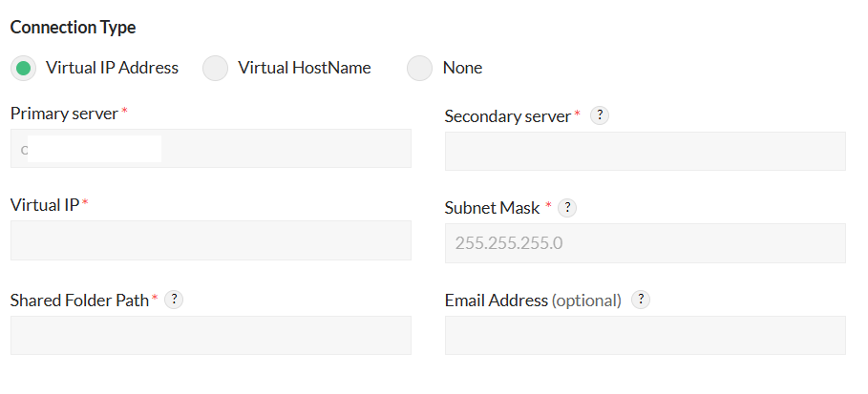Open the Email Address help icon
This screenshot has height=394, width=868.
[642, 300]
